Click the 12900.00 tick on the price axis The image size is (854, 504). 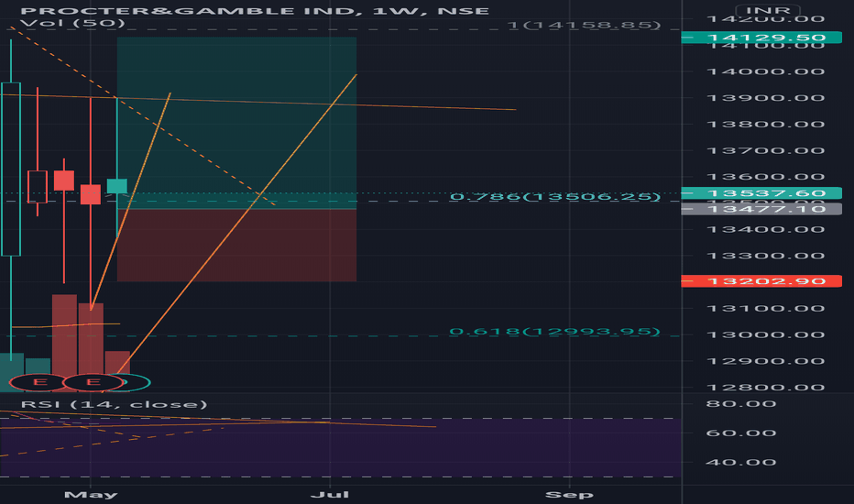click(765, 361)
